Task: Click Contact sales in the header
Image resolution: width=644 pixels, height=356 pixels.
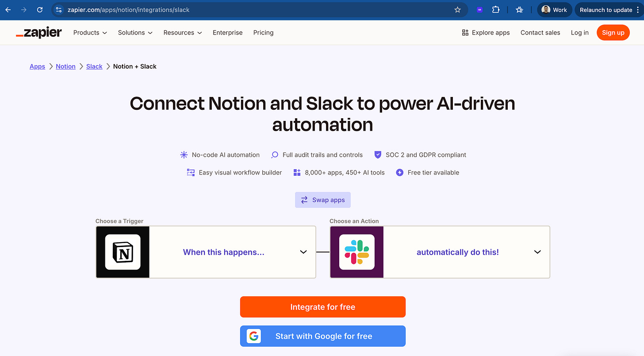Action: [x=540, y=33]
